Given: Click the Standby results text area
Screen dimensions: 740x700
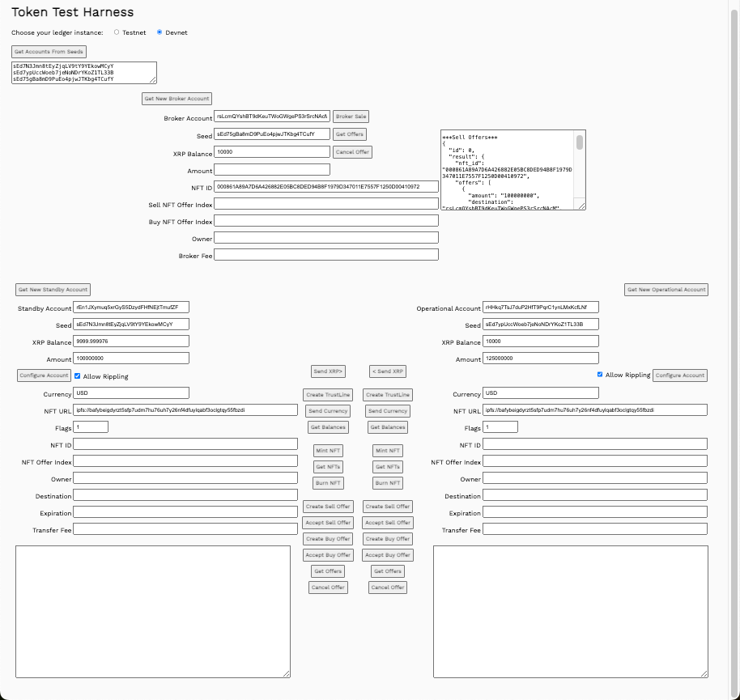Looking at the screenshot, I should [152, 611].
